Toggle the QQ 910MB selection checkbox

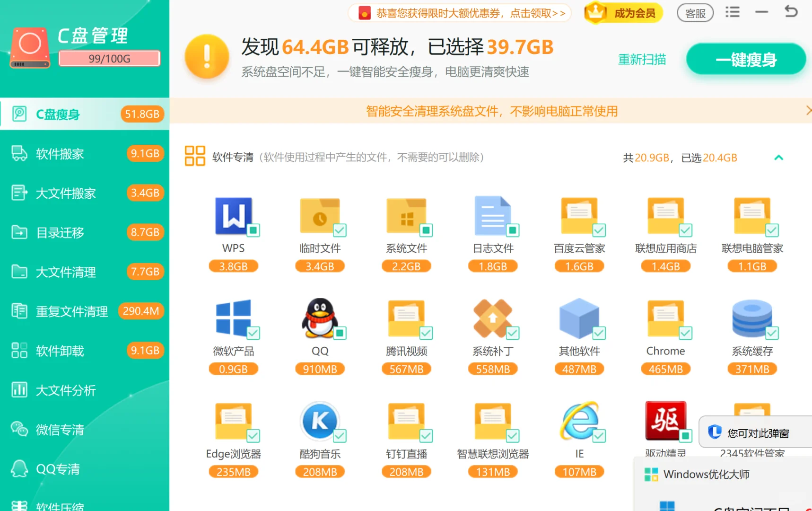(340, 333)
